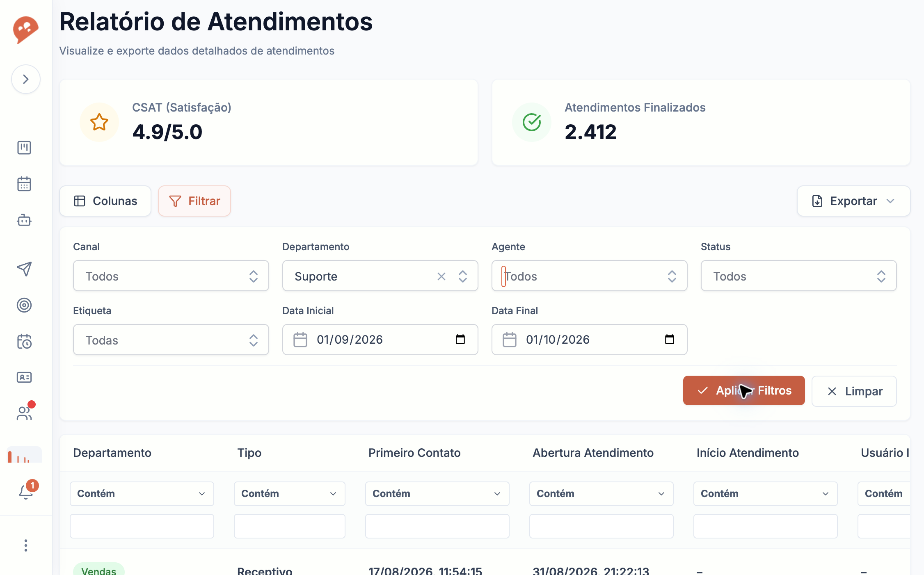The width and height of the screenshot is (924, 575).
Task: Open the Exportar dropdown
Action: coord(853,201)
